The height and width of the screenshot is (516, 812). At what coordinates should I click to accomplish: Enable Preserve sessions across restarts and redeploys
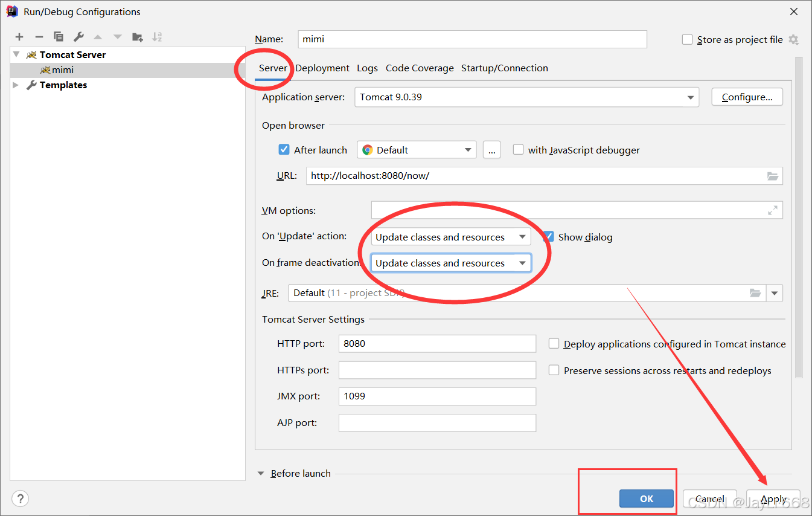(x=554, y=370)
